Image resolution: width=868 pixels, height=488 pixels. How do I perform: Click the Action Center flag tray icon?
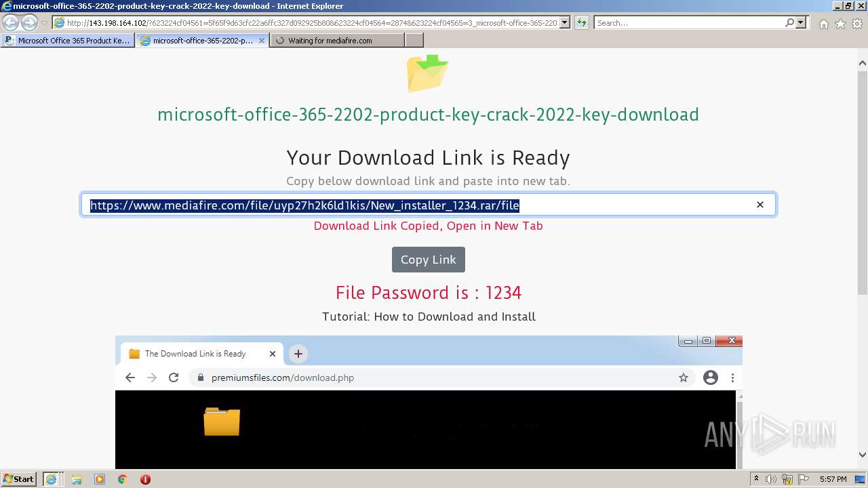[x=804, y=479]
